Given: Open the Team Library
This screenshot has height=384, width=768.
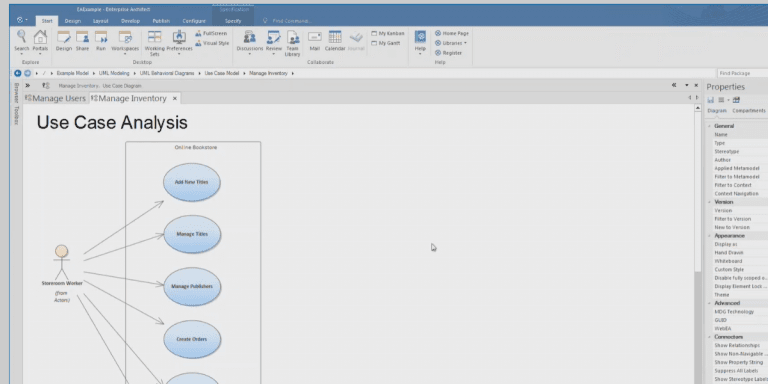Looking at the screenshot, I should 292,43.
